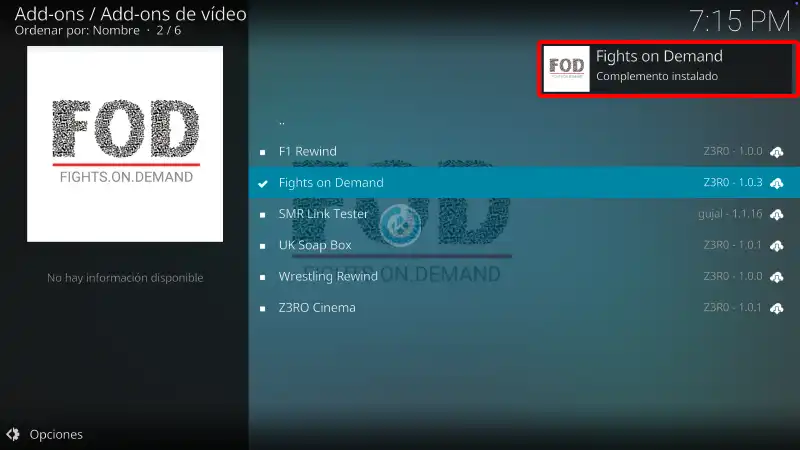Click the 'gujal - 1.1.16' version text
Screen dimensions: 800x450
730,214
